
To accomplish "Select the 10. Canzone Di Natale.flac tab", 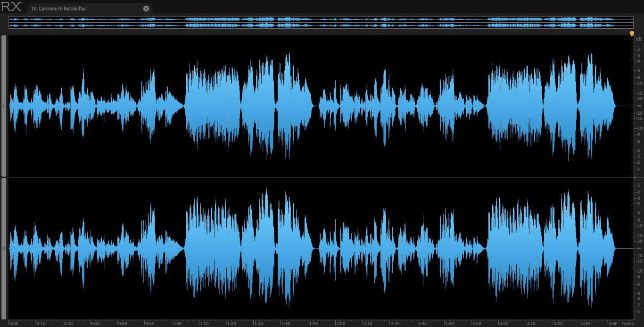I will click(90, 8).
